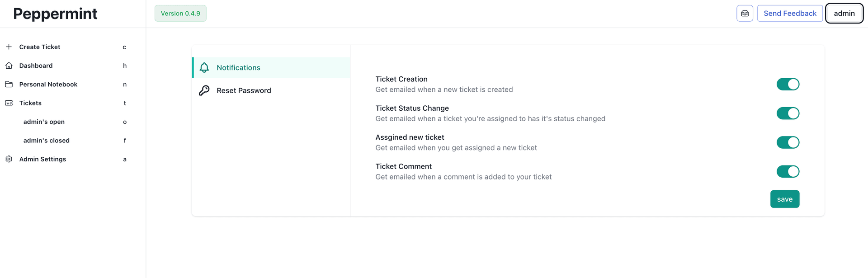Click the Personal Notebook folder icon
Screen dimensions: 868x278
pyautogui.click(x=9, y=85)
